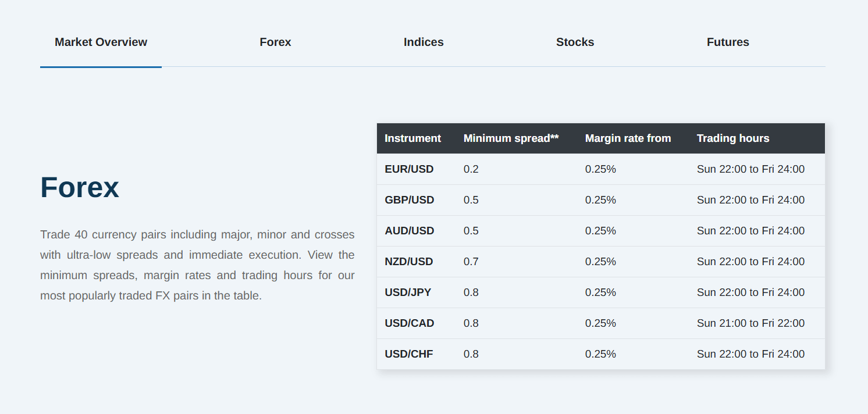Click the Trading hours column header

[x=733, y=138]
